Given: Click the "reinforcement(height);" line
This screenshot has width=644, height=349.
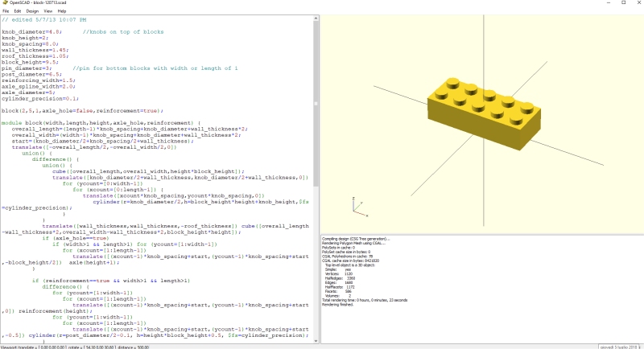Looking at the screenshot, I should [56, 311].
